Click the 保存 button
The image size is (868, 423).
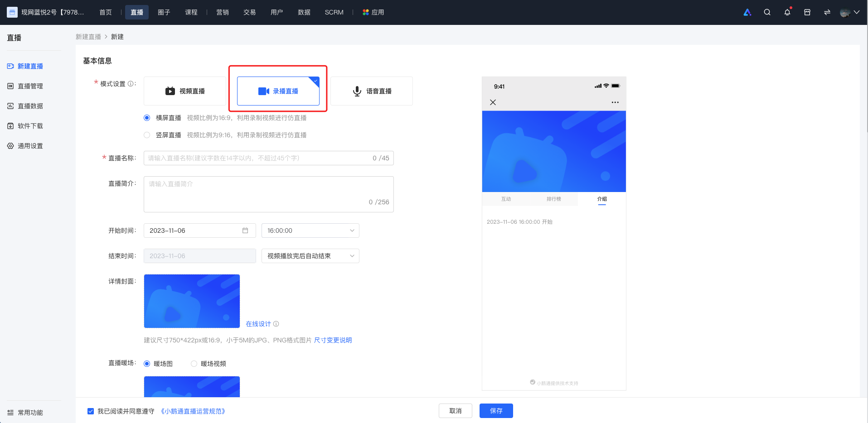pyautogui.click(x=496, y=411)
